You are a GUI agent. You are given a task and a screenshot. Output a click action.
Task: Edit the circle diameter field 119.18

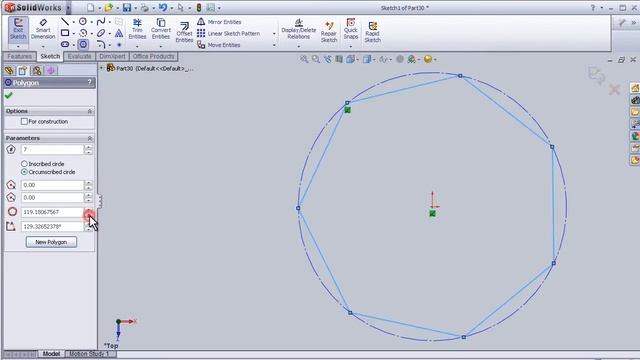click(x=52, y=212)
